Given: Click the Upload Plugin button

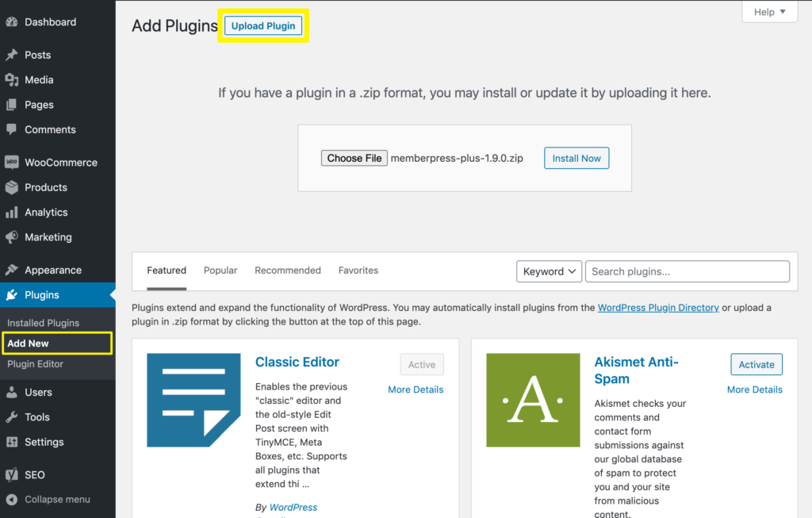Looking at the screenshot, I should (x=263, y=26).
